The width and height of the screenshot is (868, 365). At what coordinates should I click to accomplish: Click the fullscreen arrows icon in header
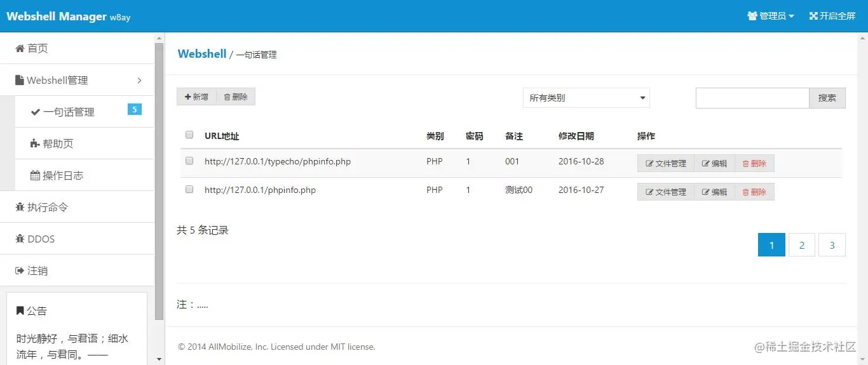click(x=813, y=16)
